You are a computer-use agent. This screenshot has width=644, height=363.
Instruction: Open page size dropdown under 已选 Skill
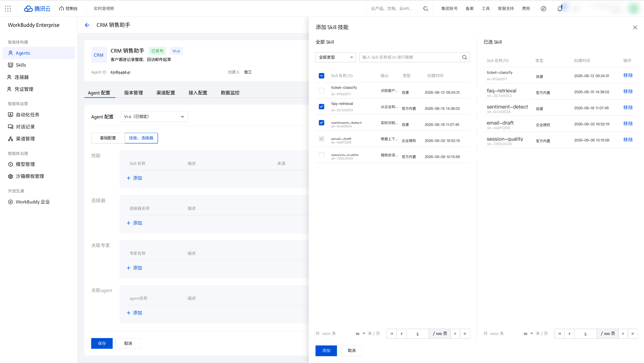tap(528, 334)
